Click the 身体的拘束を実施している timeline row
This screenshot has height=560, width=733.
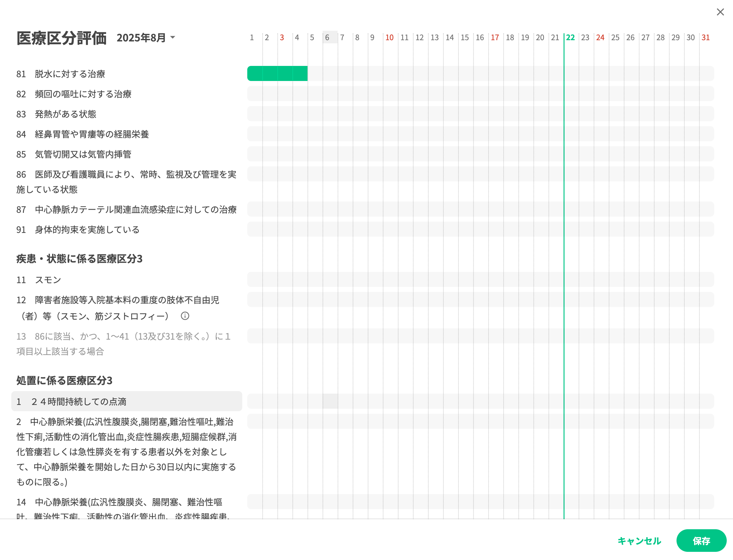pos(480,229)
